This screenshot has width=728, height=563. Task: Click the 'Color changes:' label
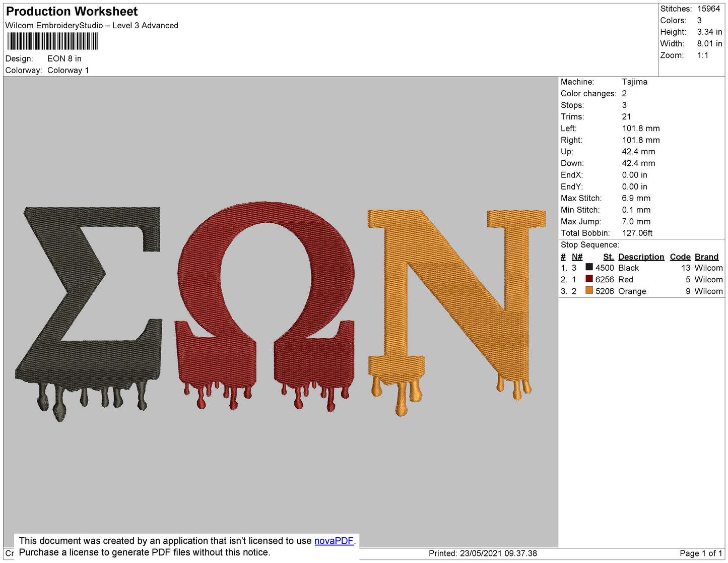(x=588, y=94)
